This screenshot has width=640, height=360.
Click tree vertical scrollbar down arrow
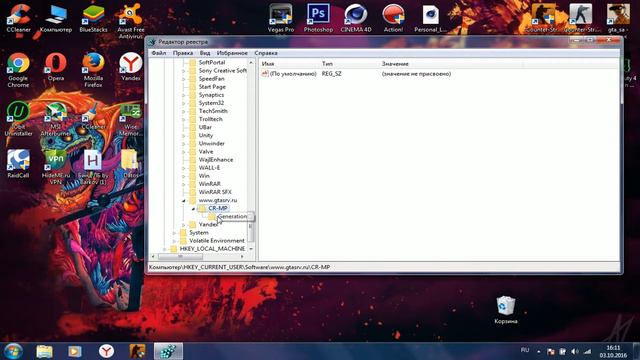tap(251, 249)
